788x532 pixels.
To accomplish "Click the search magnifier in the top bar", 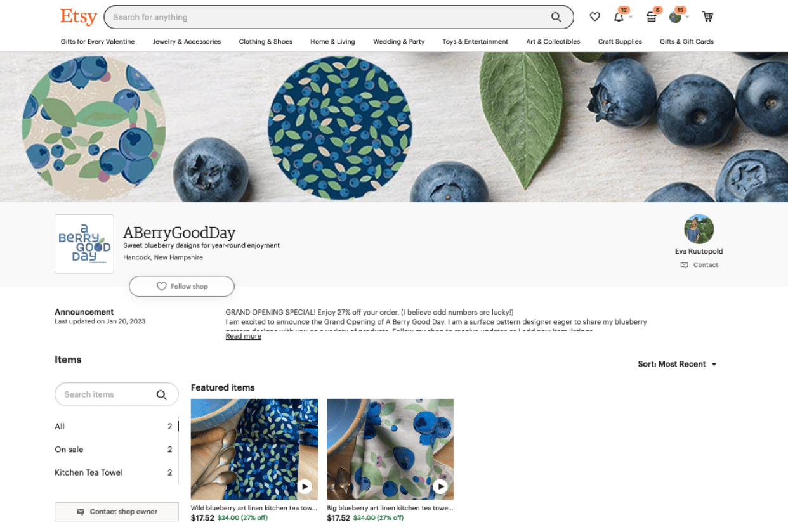I will (x=556, y=17).
